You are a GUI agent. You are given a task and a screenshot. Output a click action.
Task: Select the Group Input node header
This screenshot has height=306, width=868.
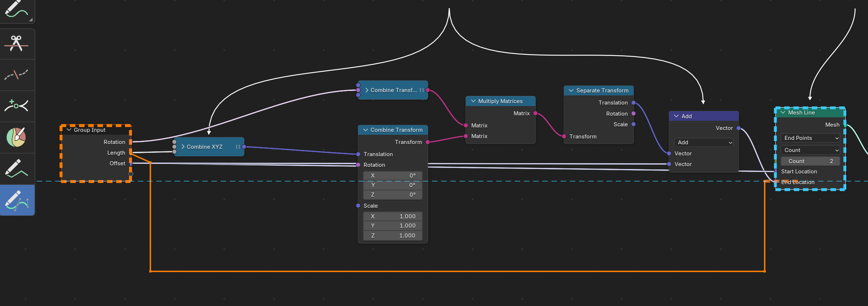[96, 130]
